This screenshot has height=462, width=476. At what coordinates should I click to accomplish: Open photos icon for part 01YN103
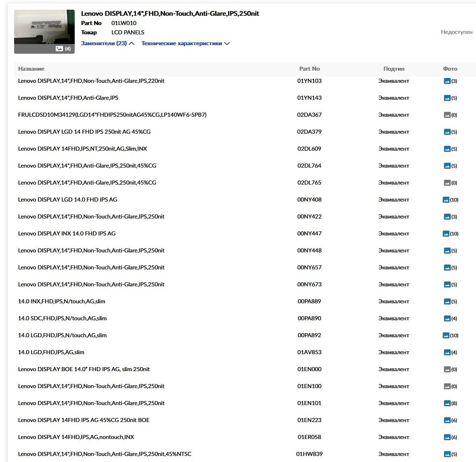tap(447, 81)
